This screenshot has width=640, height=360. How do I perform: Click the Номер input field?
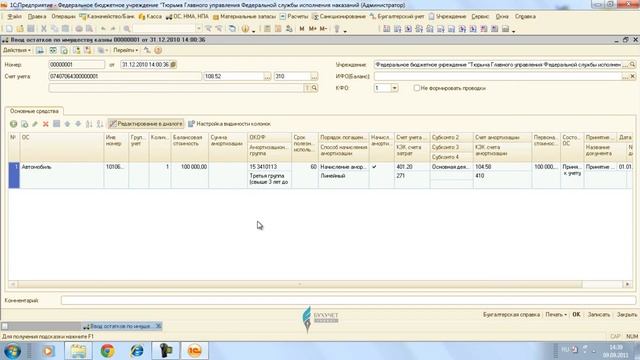[76, 64]
